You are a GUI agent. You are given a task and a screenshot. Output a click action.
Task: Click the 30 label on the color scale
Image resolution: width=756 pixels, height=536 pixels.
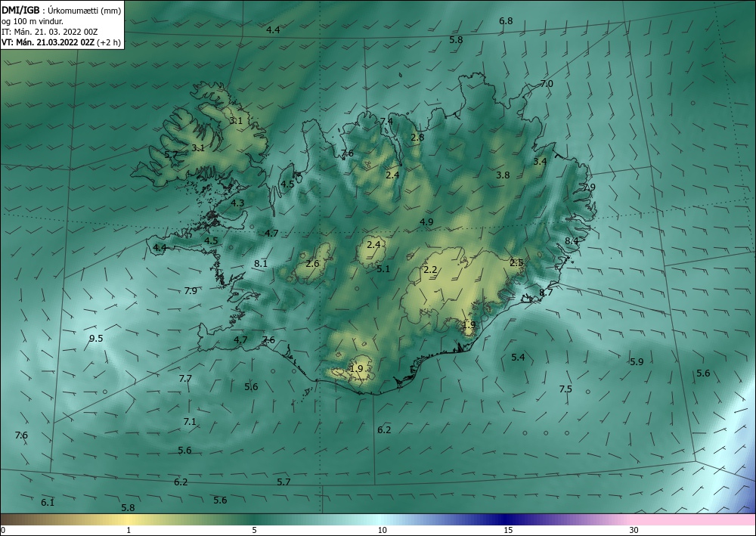coord(634,531)
